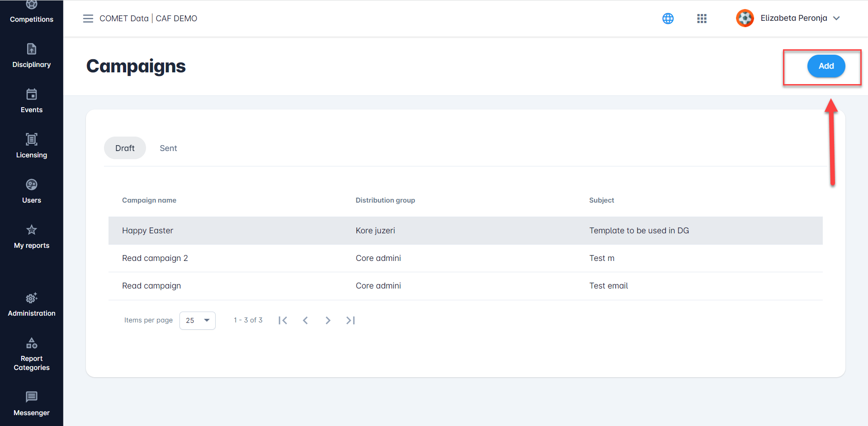Open the hamburger navigation menu
The image size is (868, 426).
click(88, 19)
